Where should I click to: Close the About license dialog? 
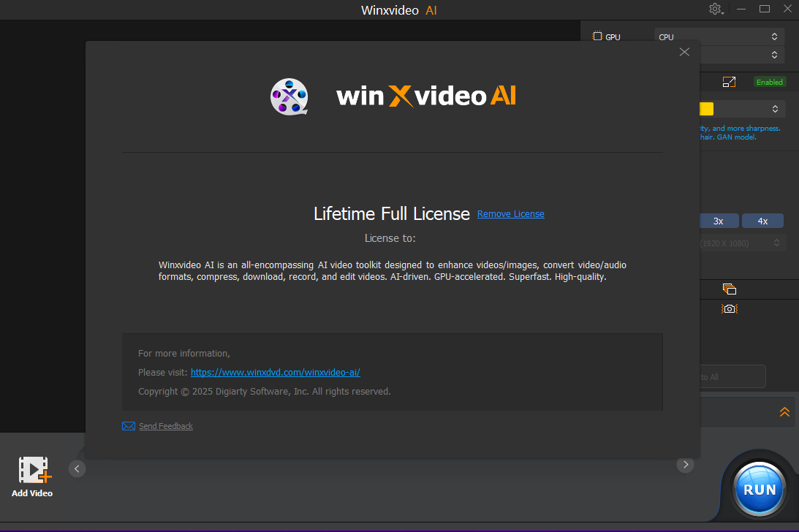tap(684, 52)
